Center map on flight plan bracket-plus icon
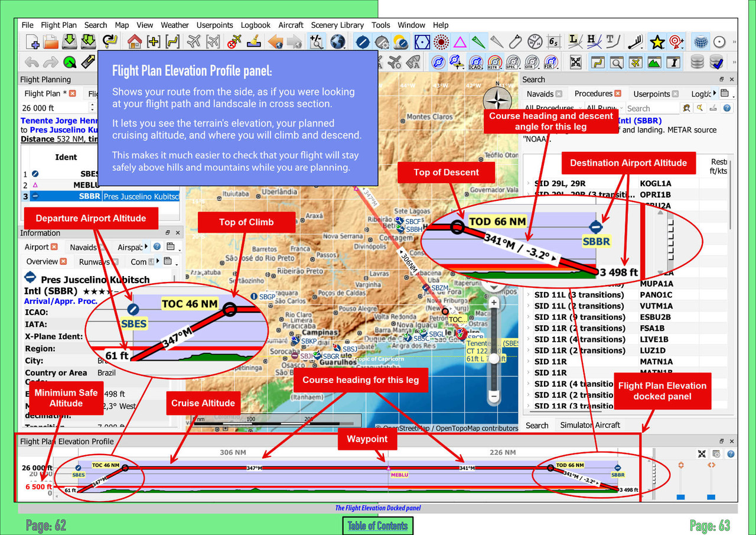Viewport: 756px width, 535px height. pyautogui.click(x=154, y=41)
